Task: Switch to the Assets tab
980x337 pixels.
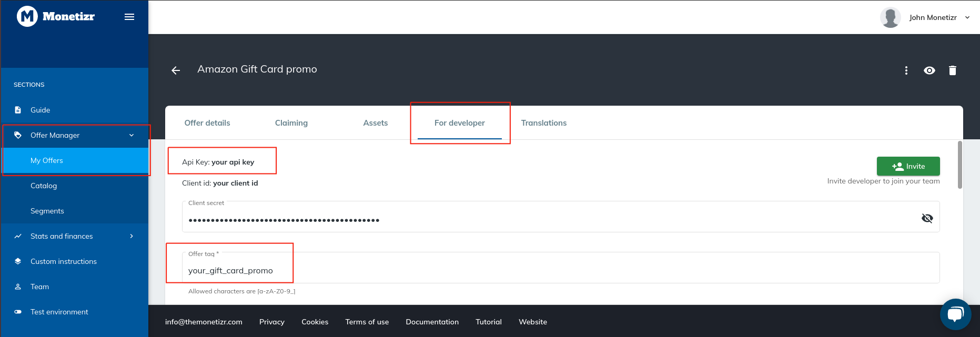Action: pos(376,123)
